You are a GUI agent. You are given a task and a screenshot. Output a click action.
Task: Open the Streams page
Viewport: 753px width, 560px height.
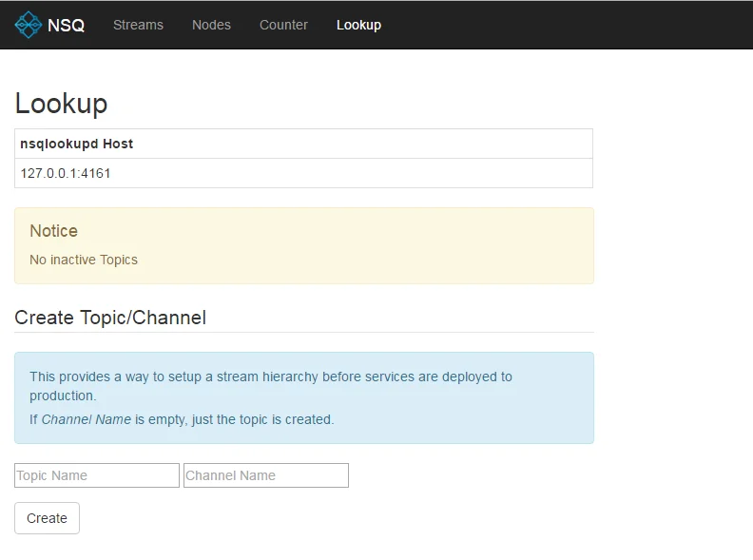click(138, 25)
